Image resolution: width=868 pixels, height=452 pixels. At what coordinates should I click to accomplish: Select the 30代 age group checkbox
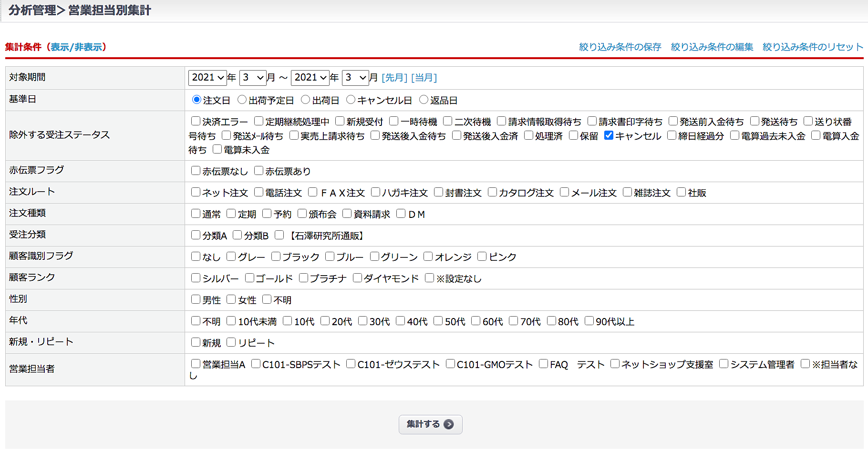(x=362, y=321)
